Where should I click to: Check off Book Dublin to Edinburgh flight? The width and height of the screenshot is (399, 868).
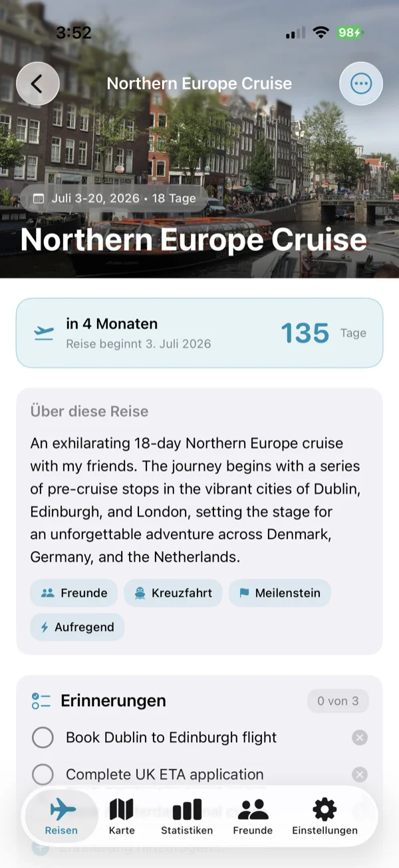click(x=43, y=738)
